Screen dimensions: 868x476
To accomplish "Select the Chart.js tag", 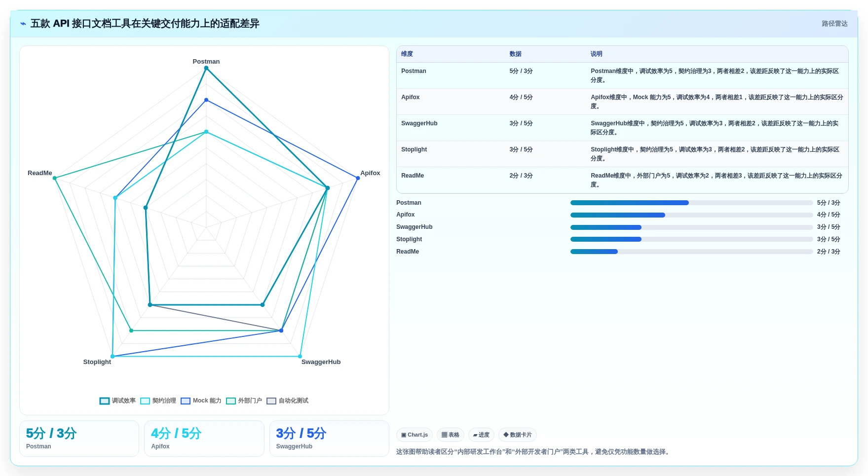I will (415, 435).
